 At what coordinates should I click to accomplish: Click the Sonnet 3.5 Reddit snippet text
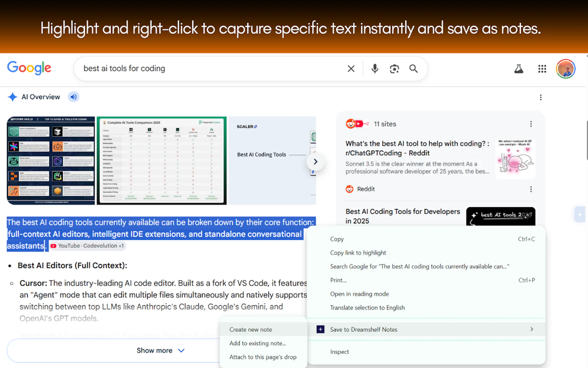[x=417, y=167]
